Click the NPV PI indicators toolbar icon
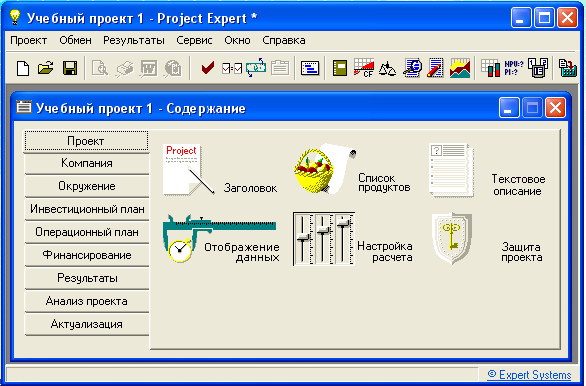 514,68
